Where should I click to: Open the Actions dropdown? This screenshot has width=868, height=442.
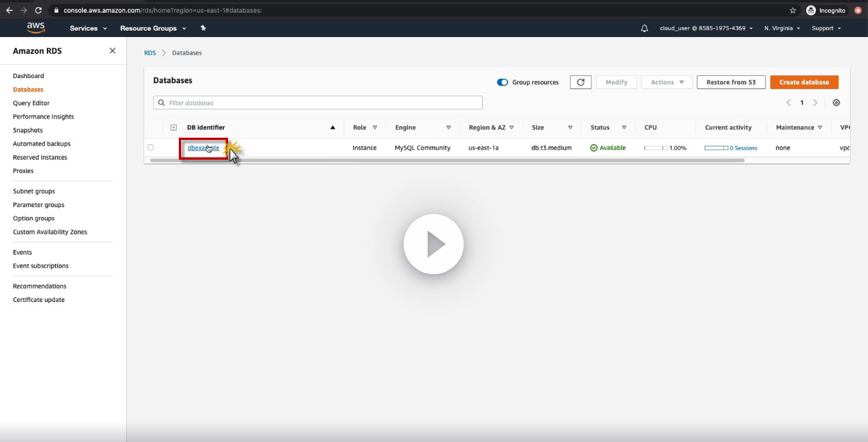click(x=667, y=82)
